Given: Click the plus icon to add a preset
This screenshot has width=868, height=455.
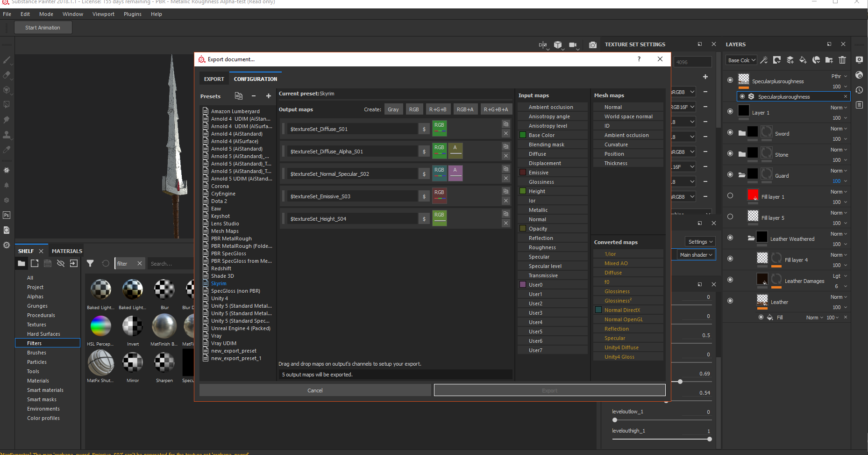Looking at the screenshot, I should coord(269,96).
